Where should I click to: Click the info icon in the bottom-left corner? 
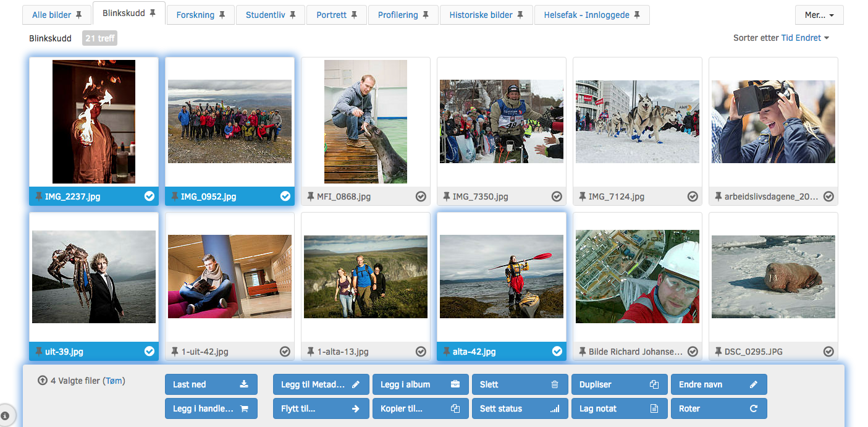click(x=5, y=415)
